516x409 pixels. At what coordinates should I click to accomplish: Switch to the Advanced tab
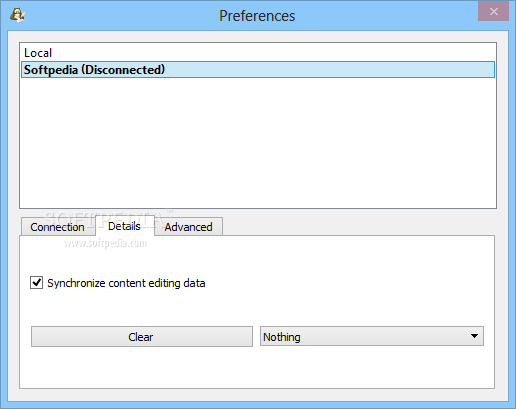(x=188, y=227)
